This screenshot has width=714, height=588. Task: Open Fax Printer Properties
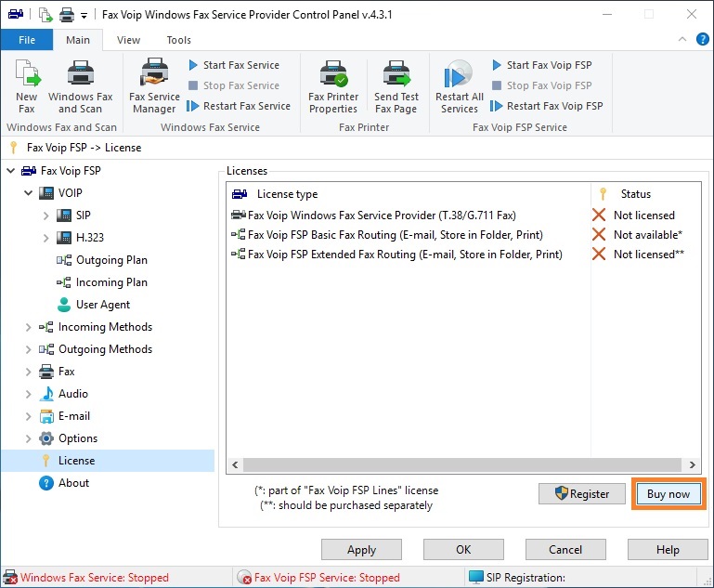click(333, 85)
